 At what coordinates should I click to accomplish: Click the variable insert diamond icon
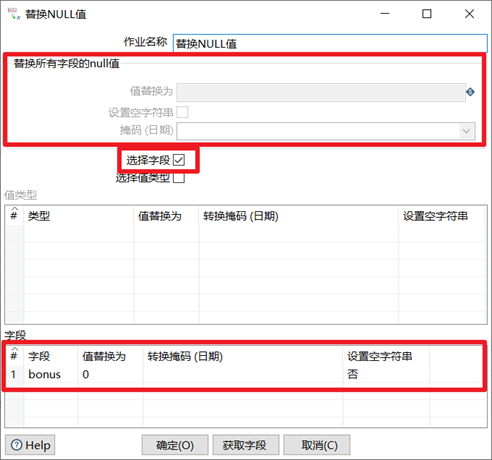(x=470, y=92)
